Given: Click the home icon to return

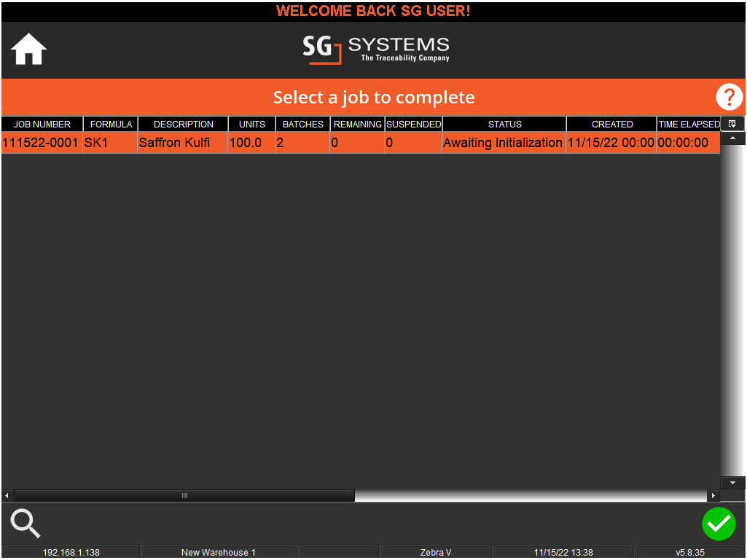Looking at the screenshot, I should (x=28, y=50).
